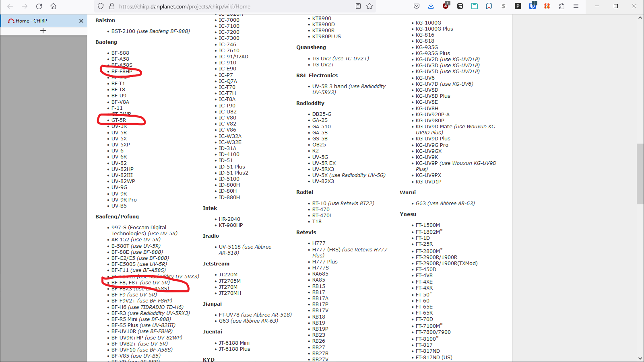Open the DuckDuckGo extension icon

[547, 6]
